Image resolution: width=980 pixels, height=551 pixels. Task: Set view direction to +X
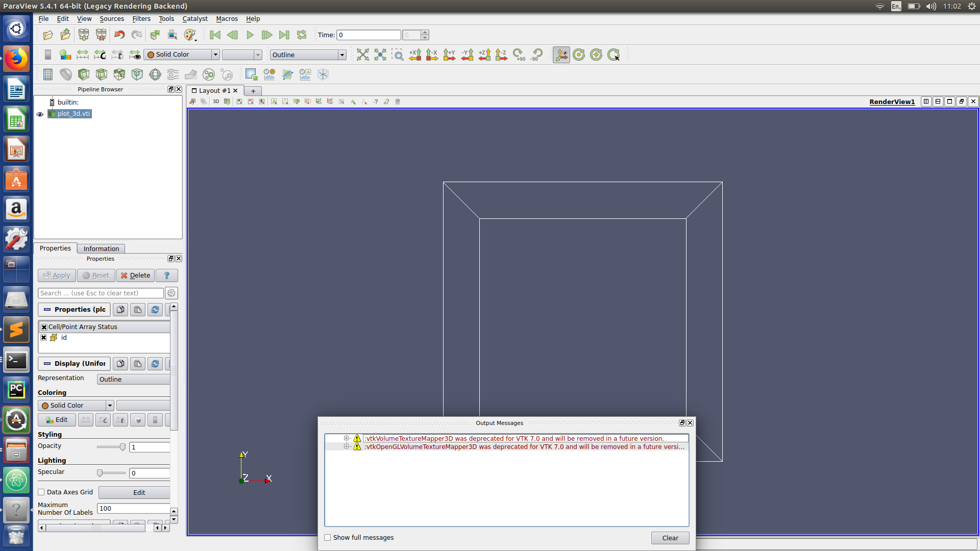[x=415, y=55]
